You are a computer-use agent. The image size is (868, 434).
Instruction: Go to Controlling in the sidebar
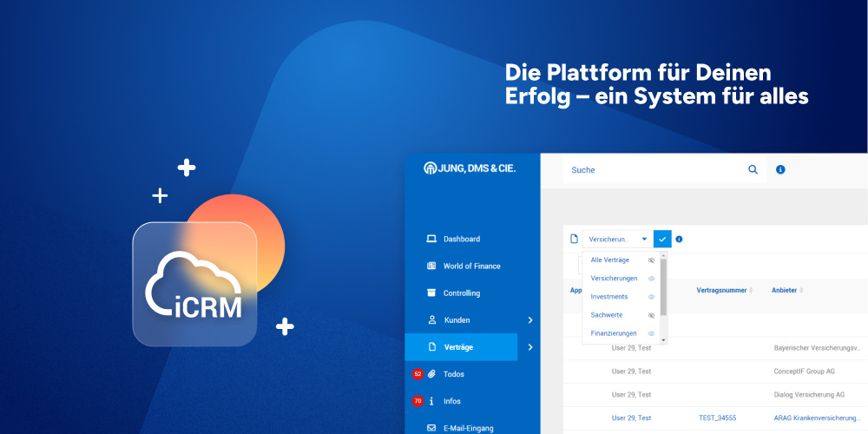(462, 293)
